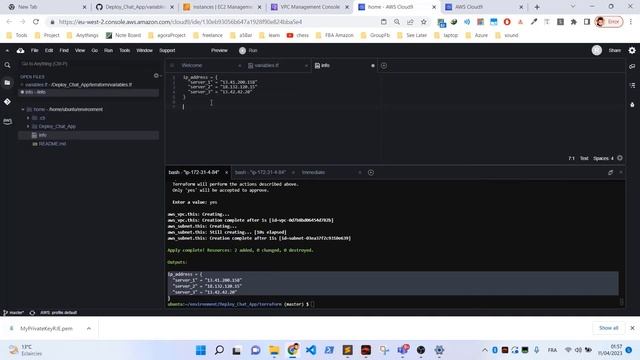Image resolution: width=640 pixels, height=360 pixels.
Task: Open the Tools menu
Action: coord(124,51)
